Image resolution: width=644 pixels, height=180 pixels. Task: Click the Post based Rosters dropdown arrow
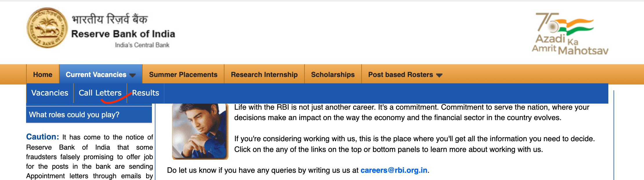pyautogui.click(x=439, y=75)
